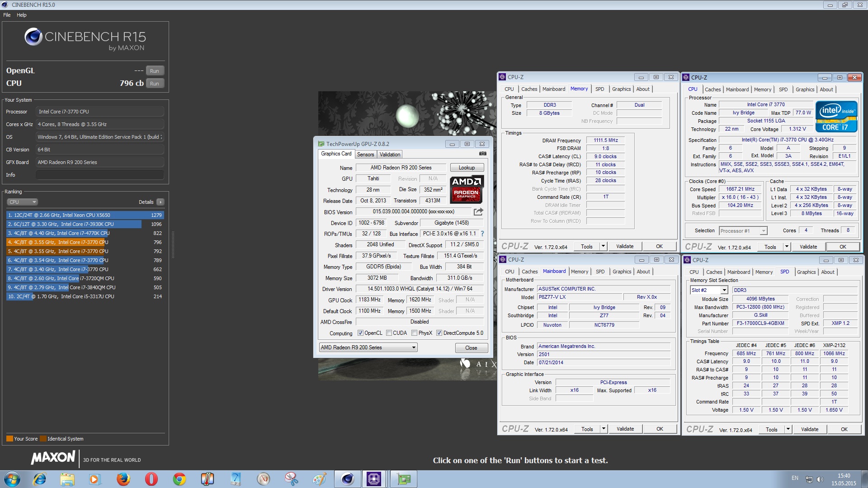Open Windows Explorer from the taskbar
868x488 pixels.
click(x=67, y=479)
